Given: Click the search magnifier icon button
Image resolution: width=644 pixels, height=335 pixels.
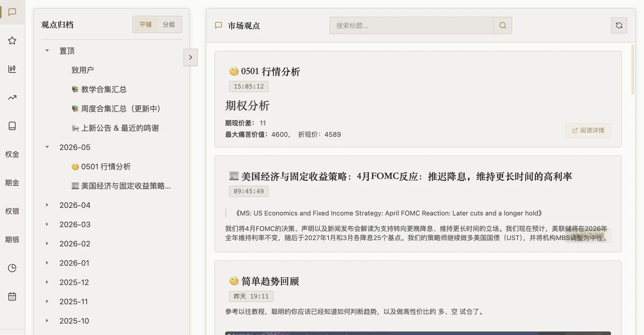Looking at the screenshot, I should [x=503, y=26].
